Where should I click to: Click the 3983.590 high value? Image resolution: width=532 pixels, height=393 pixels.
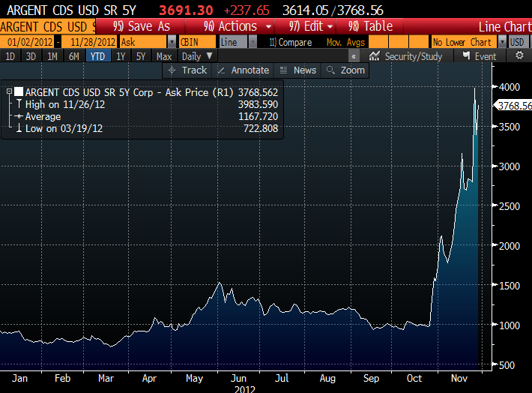coord(258,104)
